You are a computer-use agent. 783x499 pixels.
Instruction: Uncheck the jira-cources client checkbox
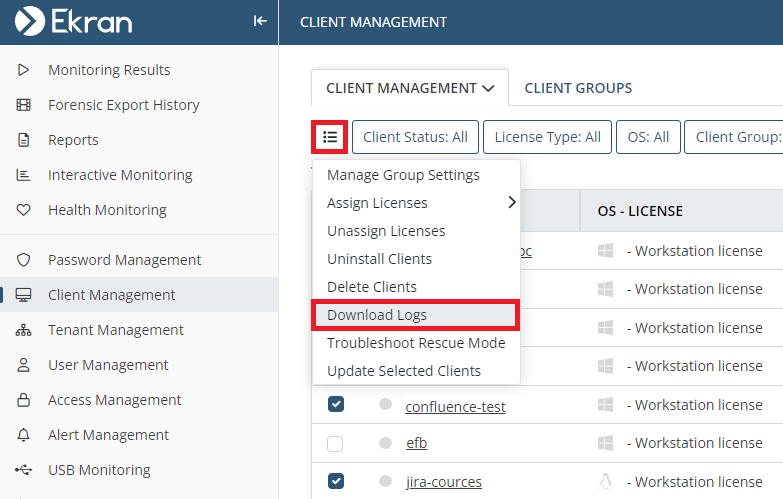(336, 481)
